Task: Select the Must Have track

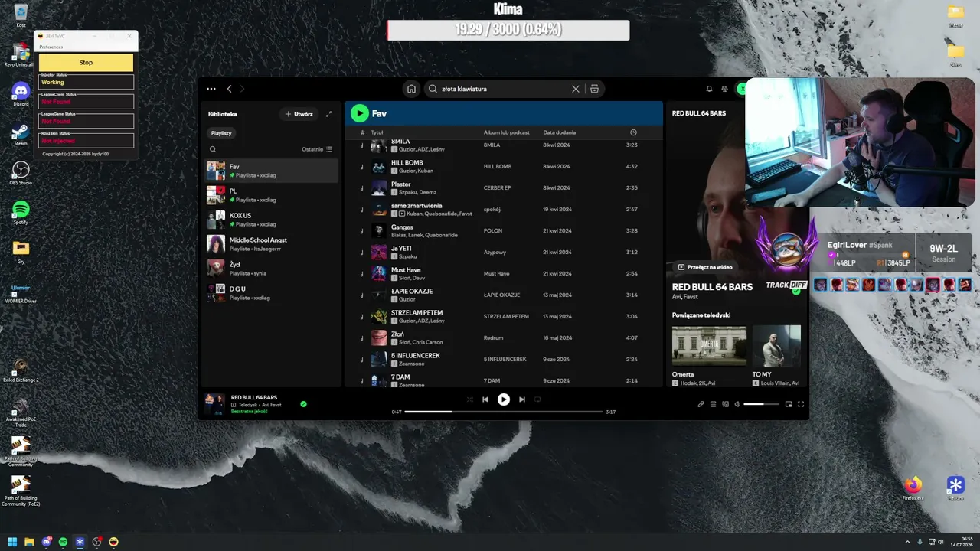Action: click(504, 273)
